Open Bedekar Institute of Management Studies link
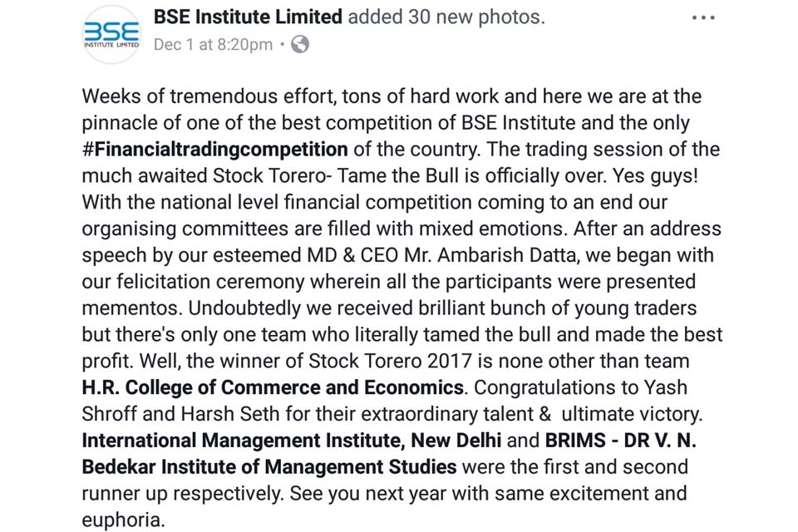This screenshot has width=798, height=532. [x=269, y=467]
